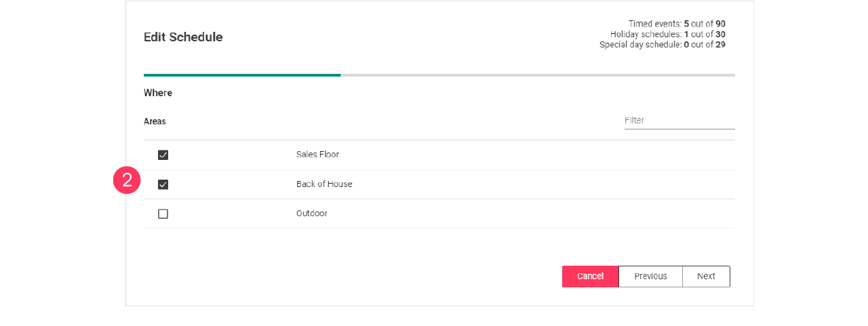
Task: Click the gray remaining progress bar segment
Action: [537, 75]
